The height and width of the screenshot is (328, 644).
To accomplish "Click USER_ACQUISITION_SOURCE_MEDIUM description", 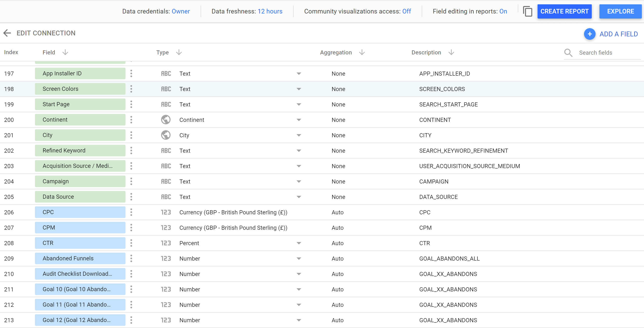I will 469,166.
